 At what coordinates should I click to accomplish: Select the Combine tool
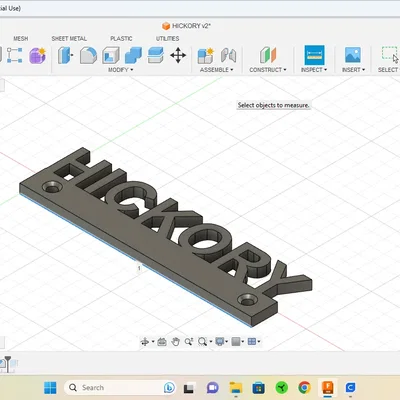(x=133, y=55)
